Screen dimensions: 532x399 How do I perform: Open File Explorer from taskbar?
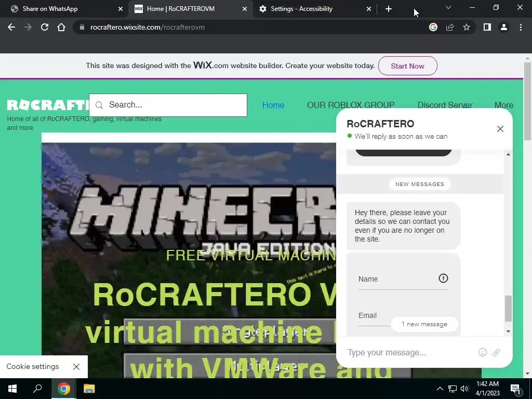(89, 389)
